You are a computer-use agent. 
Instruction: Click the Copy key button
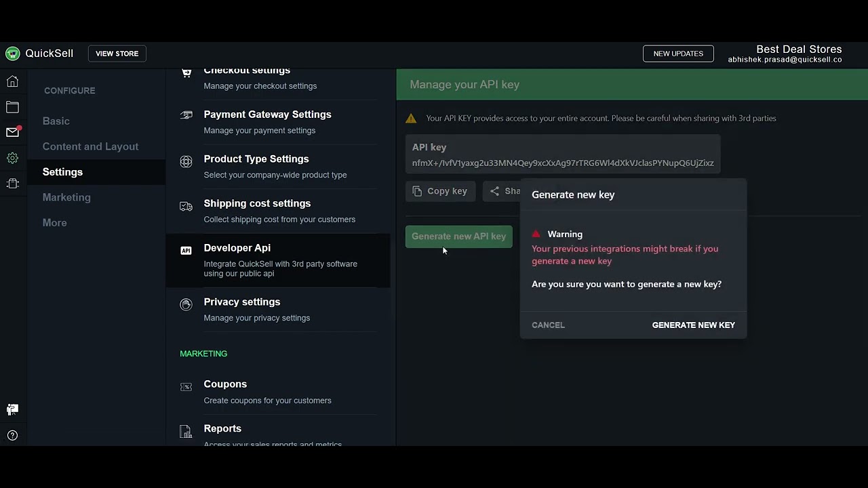tap(440, 192)
